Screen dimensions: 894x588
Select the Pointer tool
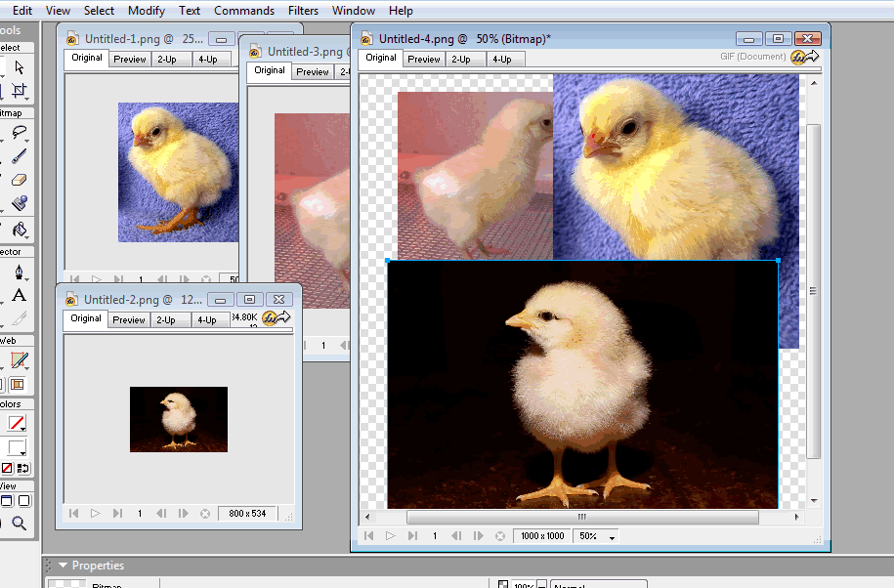pos(19,67)
